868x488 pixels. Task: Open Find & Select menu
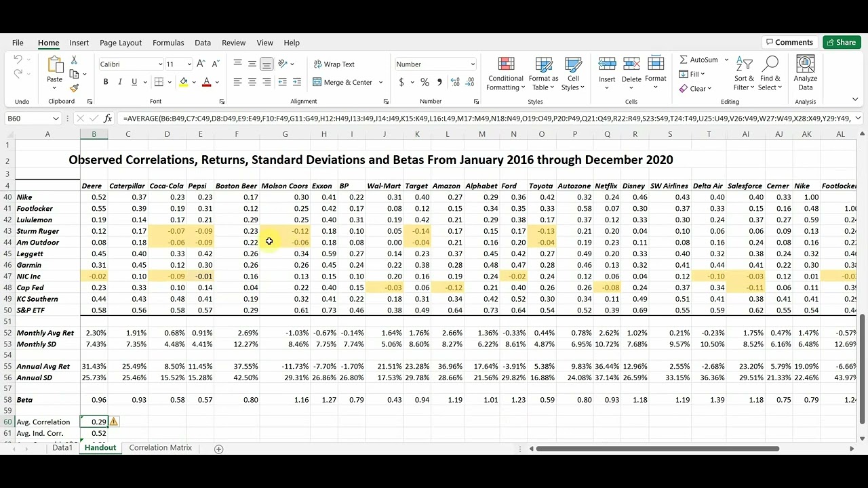[770, 74]
